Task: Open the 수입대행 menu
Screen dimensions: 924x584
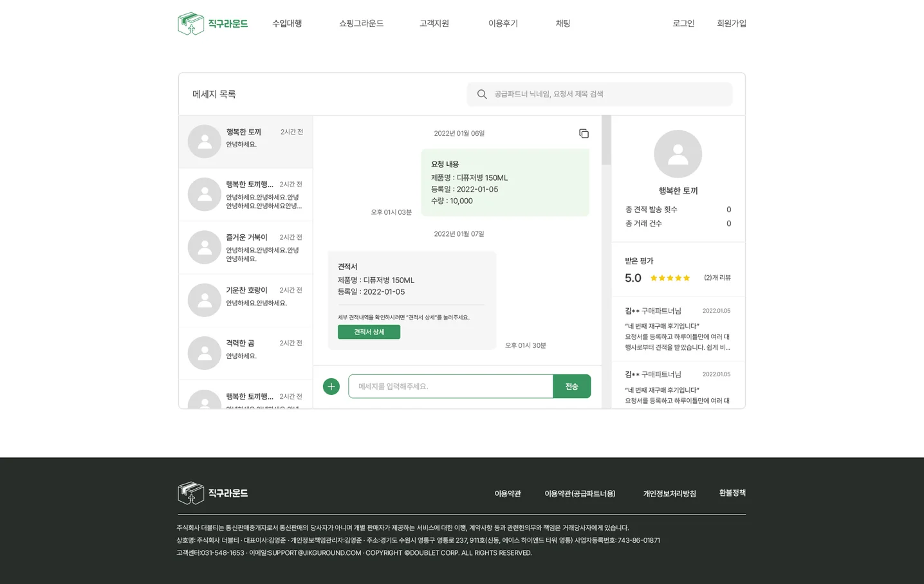Action: pyautogui.click(x=287, y=23)
